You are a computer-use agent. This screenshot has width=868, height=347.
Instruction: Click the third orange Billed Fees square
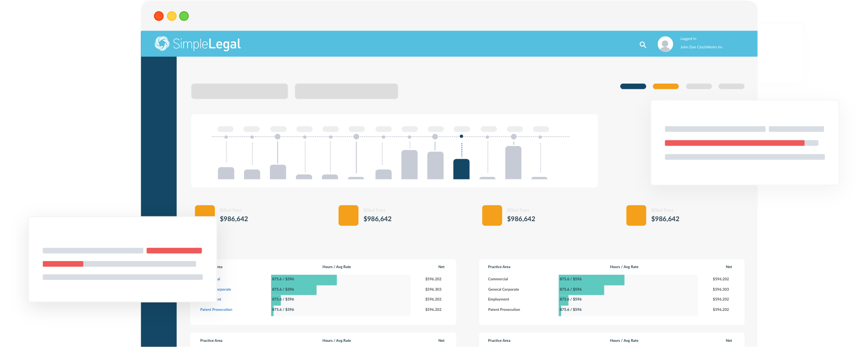[x=492, y=216]
